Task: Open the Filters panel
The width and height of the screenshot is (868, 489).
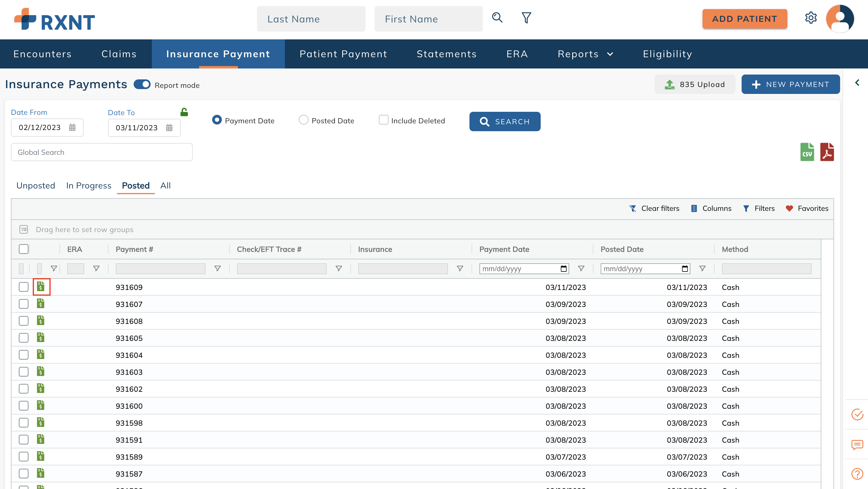Action: click(759, 208)
